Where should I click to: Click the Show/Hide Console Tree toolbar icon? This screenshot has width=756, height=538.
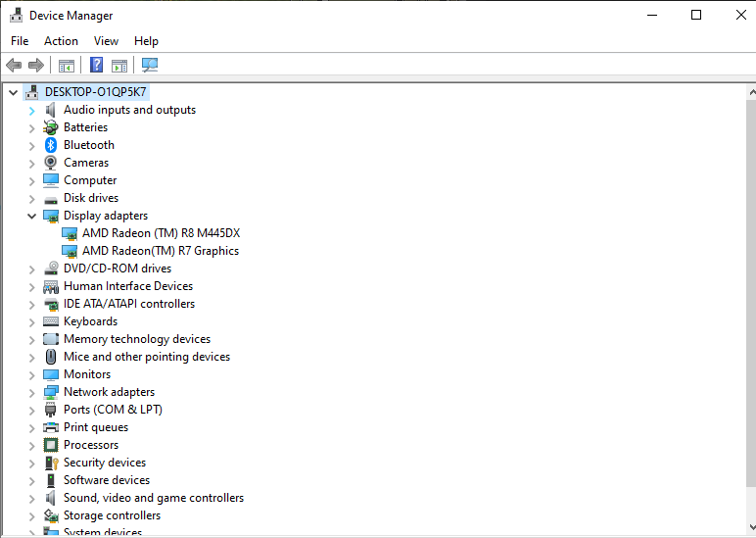coord(66,65)
